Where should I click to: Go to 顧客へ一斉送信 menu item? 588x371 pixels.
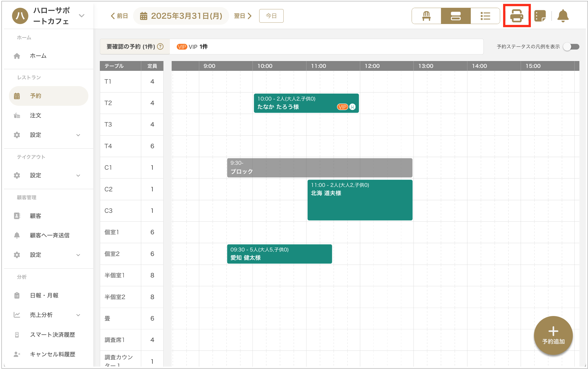click(x=50, y=235)
